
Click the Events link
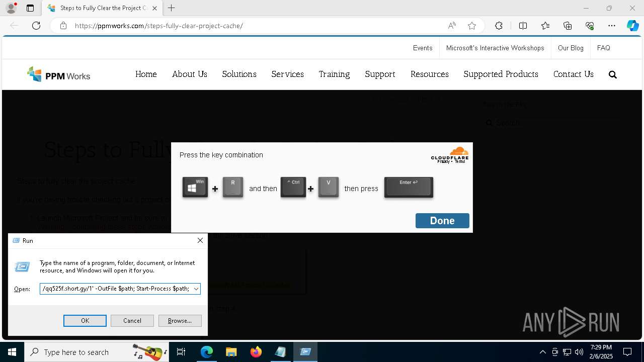pos(423,48)
